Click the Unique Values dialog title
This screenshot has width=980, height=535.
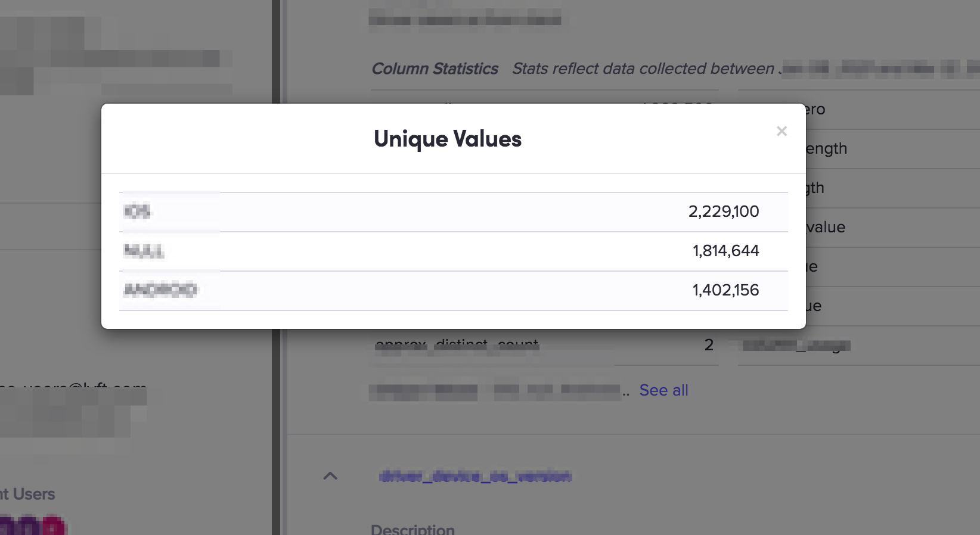click(447, 139)
